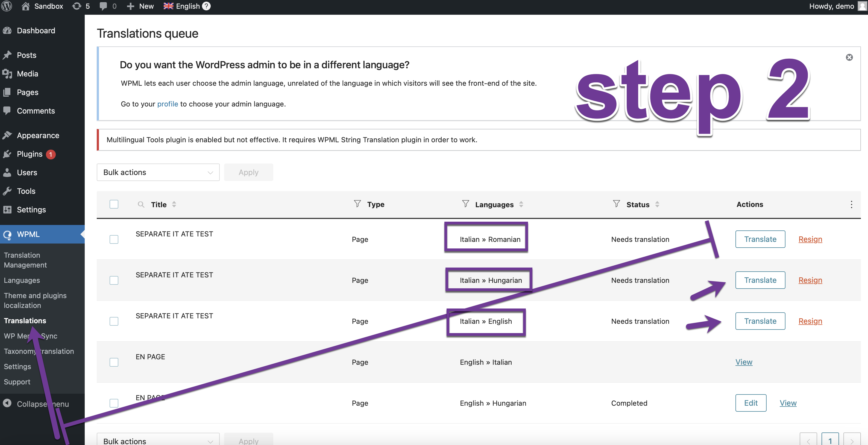Click the Plugins update badge 1
The height and width of the screenshot is (445, 868).
pos(51,154)
